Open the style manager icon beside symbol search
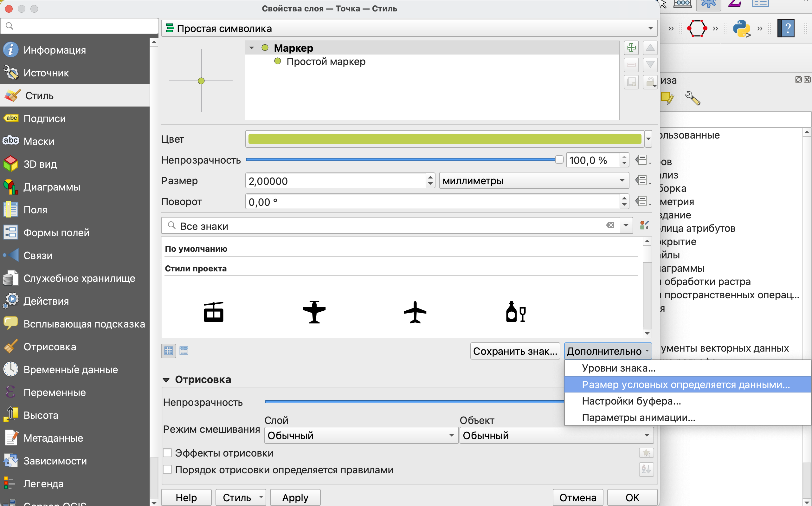 644,225
